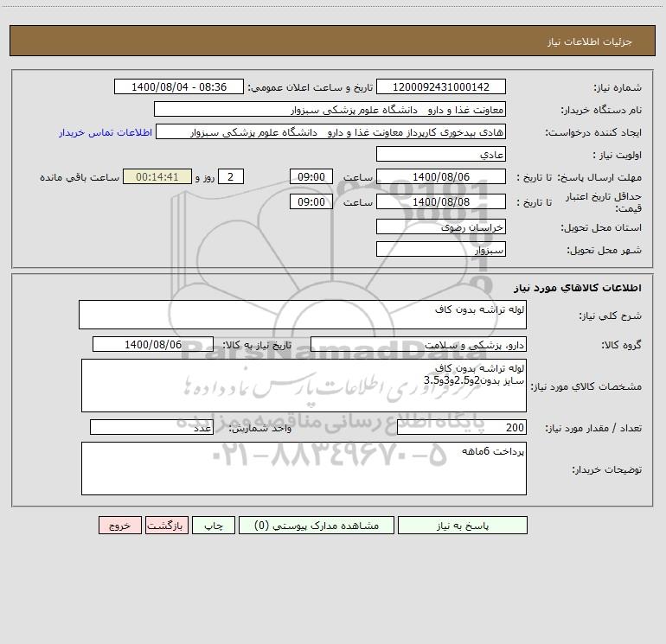Image resolution: width=666 pixels, height=644 pixels.
Task: Click the چاپ print button
Action: (214, 525)
